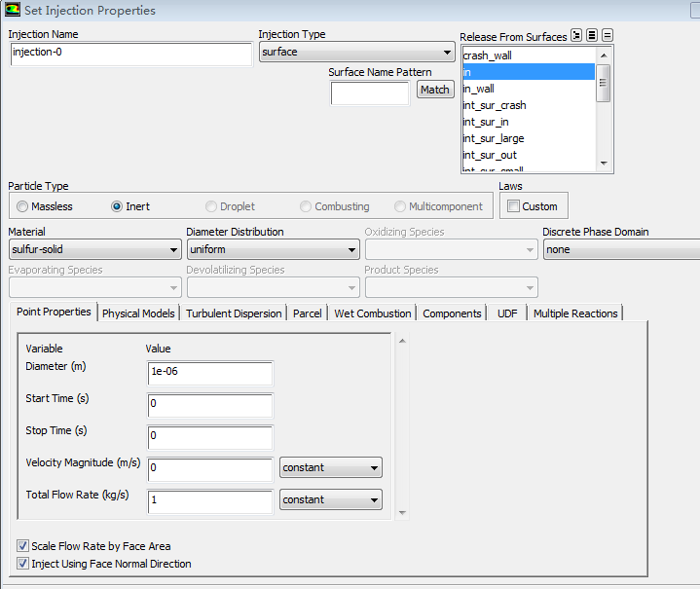
Task: Select int_sur_in in the surfaces list
Action: (529, 122)
